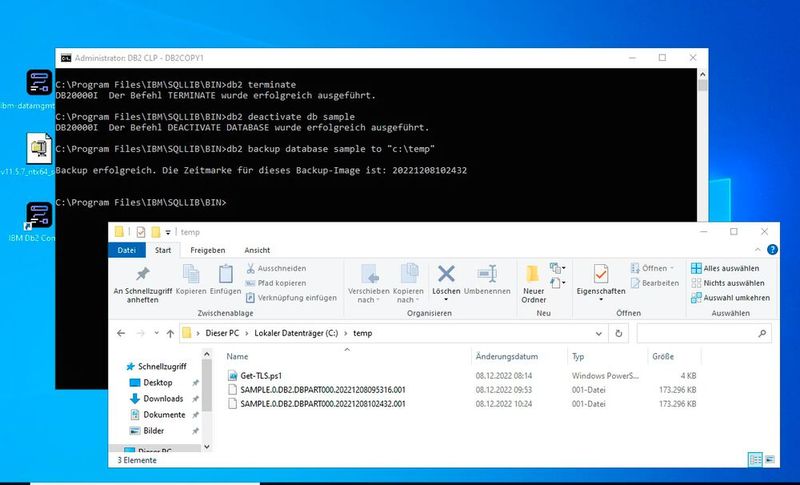Viewport: 800px width, 485px height.
Task: Open Verschieben nach dropdown
Action: pos(368,285)
